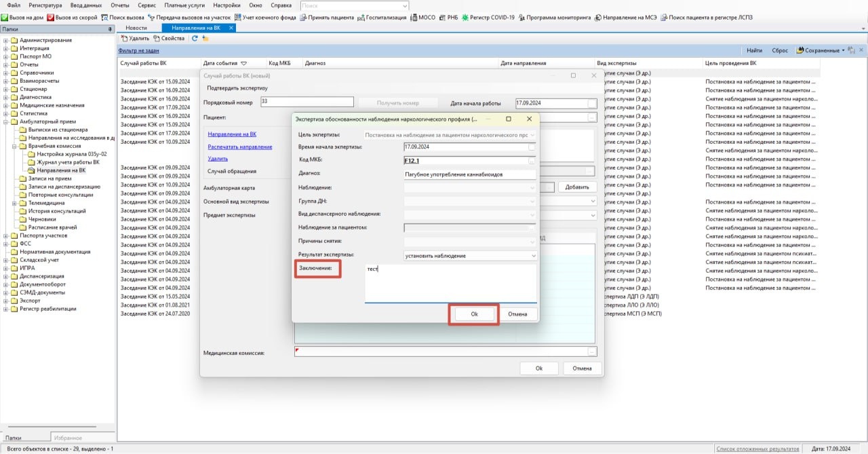This screenshot has width=868, height=454.
Task: Click Ok in the Экспертиза обоснованности dialog
Action: coord(474,314)
